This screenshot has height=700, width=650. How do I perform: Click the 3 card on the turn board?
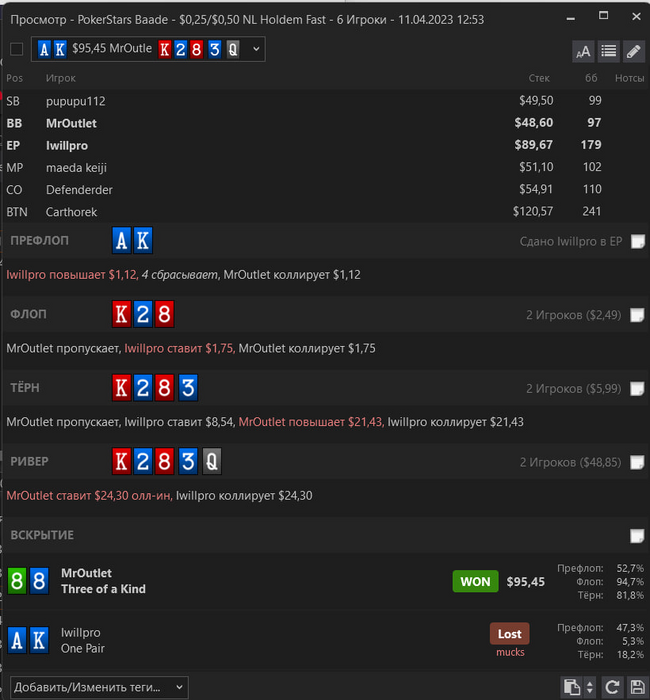(188, 388)
